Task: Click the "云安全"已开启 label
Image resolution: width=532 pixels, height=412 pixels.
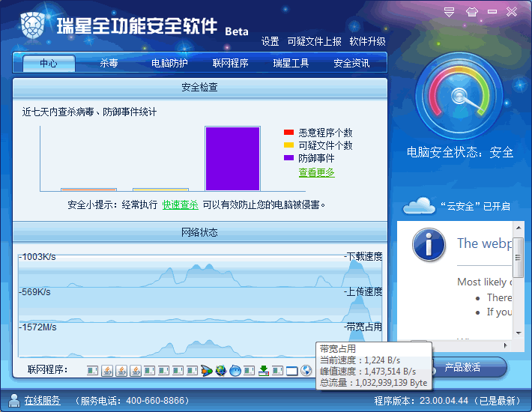Action: (475, 206)
